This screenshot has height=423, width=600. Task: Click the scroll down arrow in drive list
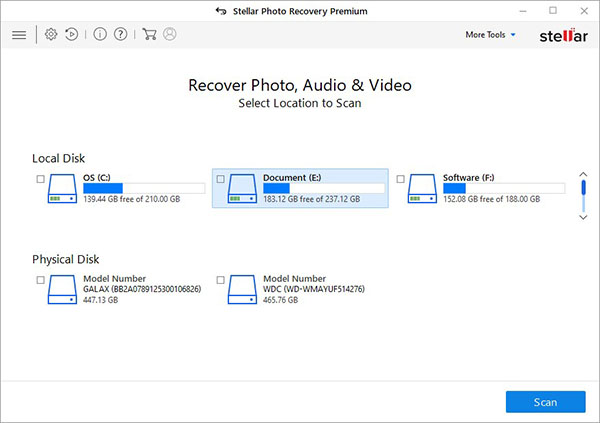click(x=583, y=217)
